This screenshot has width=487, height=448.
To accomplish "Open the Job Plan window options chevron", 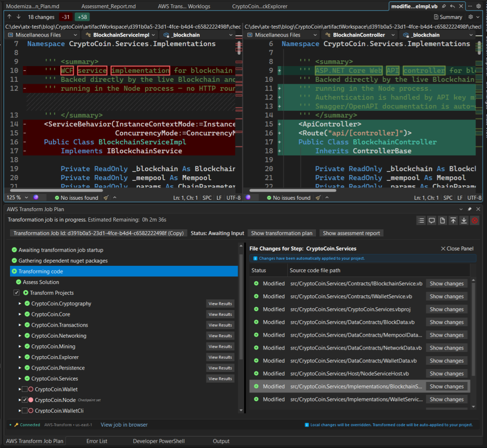I will [x=461, y=209].
